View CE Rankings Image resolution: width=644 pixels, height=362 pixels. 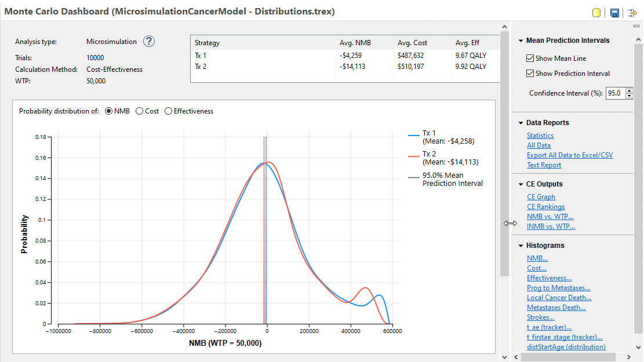point(545,206)
